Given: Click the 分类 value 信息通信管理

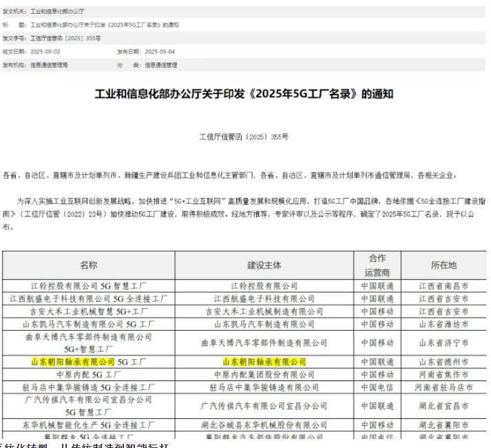Looking at the screenshot, I should (160, 65).
